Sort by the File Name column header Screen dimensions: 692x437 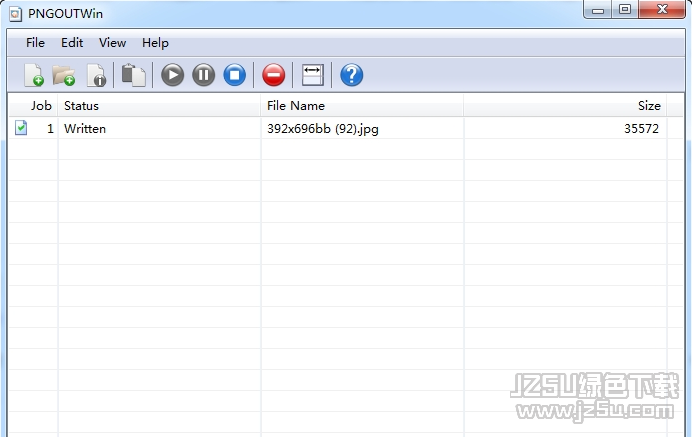pos(362,105)
